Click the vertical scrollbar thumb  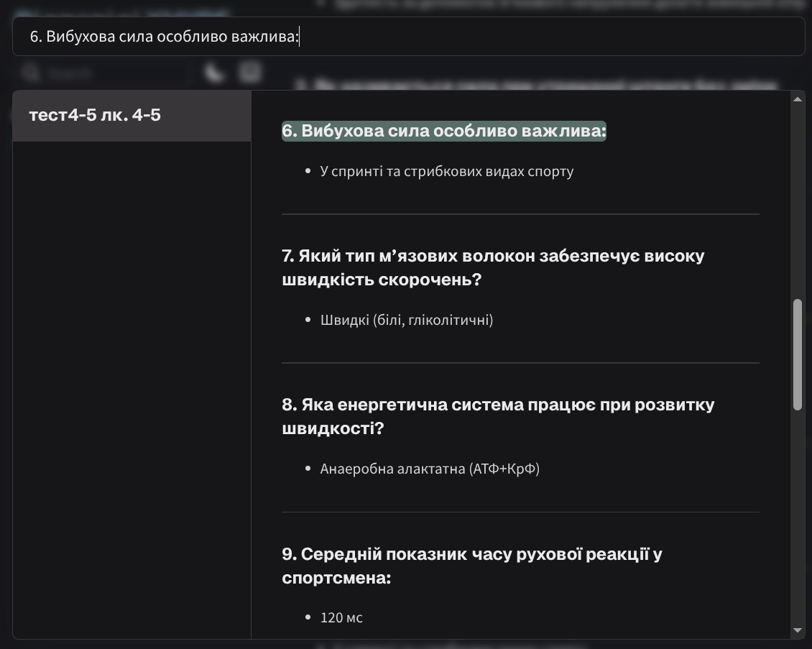click(797, 355)
